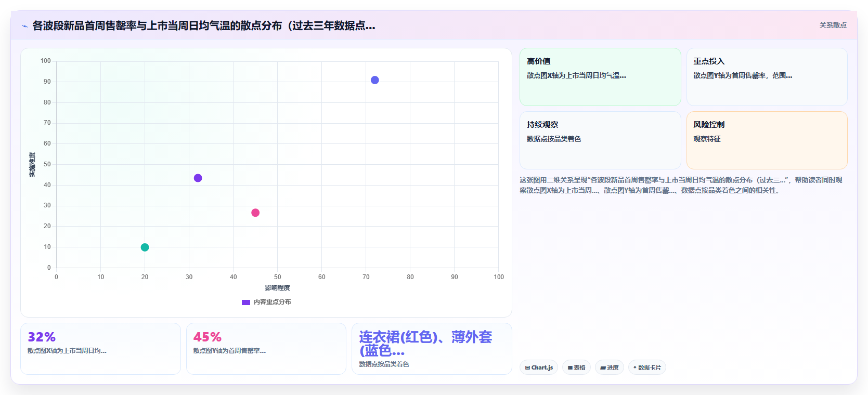Click the 散点图Y轴为首周售罄率 caption under 45%
The image size is (868, 395).
coord(229,351)
